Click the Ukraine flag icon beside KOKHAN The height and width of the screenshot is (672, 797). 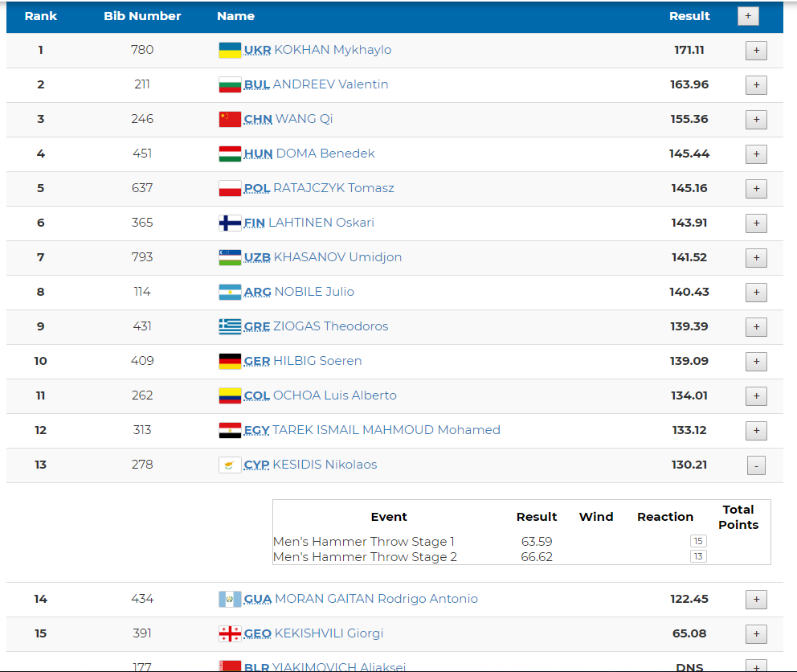[x=230, y=51]
